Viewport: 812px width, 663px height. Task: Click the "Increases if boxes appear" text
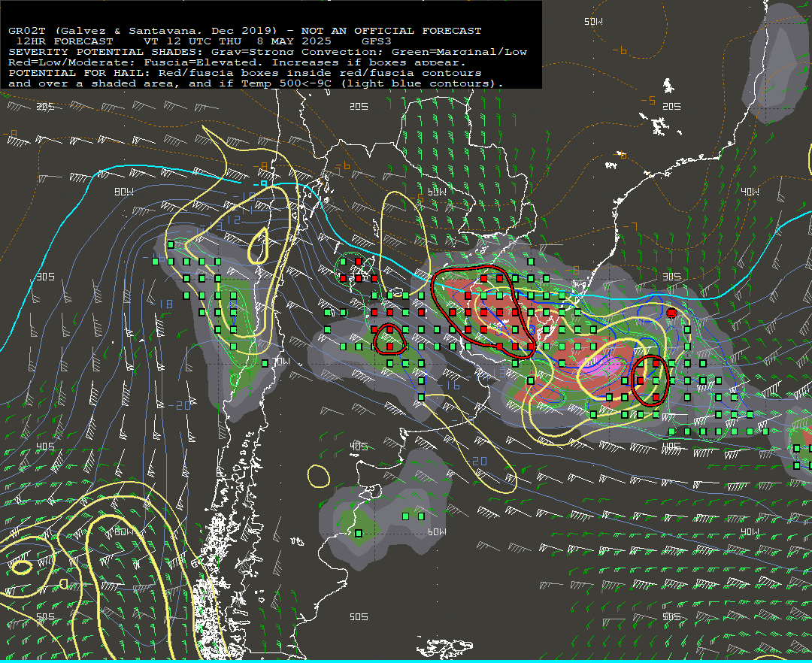pyautogui.click(x=365, y=62)
